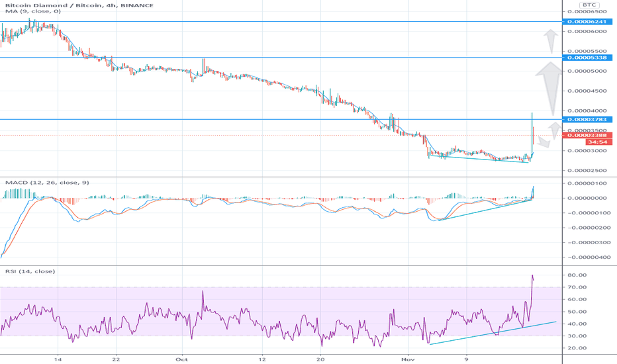This screenshot has width=617, height=364.
Task: Click the 0.00004500 price axis value
Action: pyautogui.click(x=587, y=91)
